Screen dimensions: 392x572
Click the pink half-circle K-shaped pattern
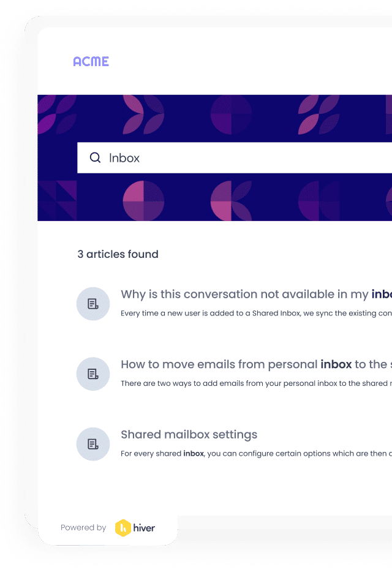(231, 201)
